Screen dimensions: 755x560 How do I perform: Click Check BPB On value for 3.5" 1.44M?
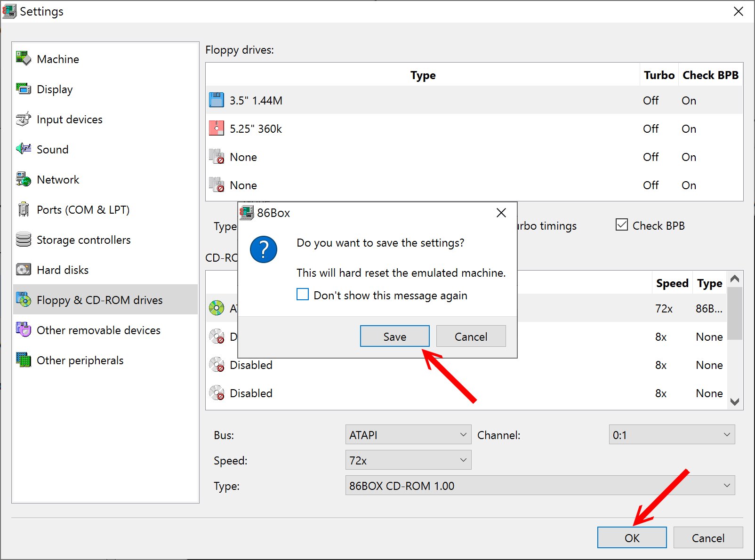tap(689, 100)
